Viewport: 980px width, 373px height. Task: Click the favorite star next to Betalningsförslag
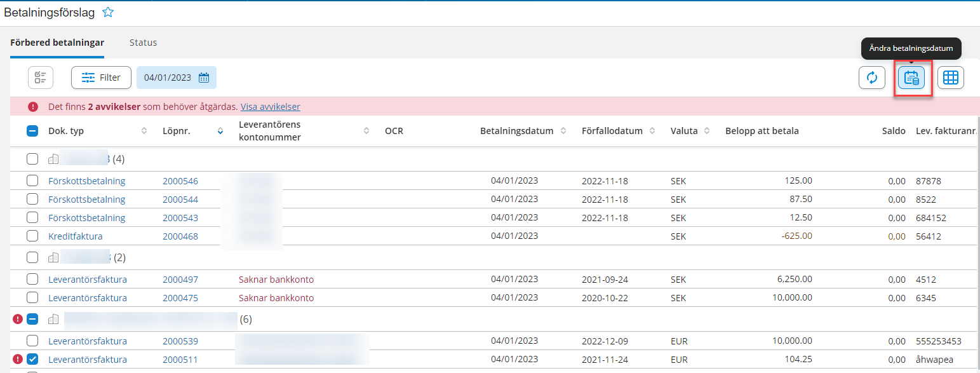coord(108,12)
